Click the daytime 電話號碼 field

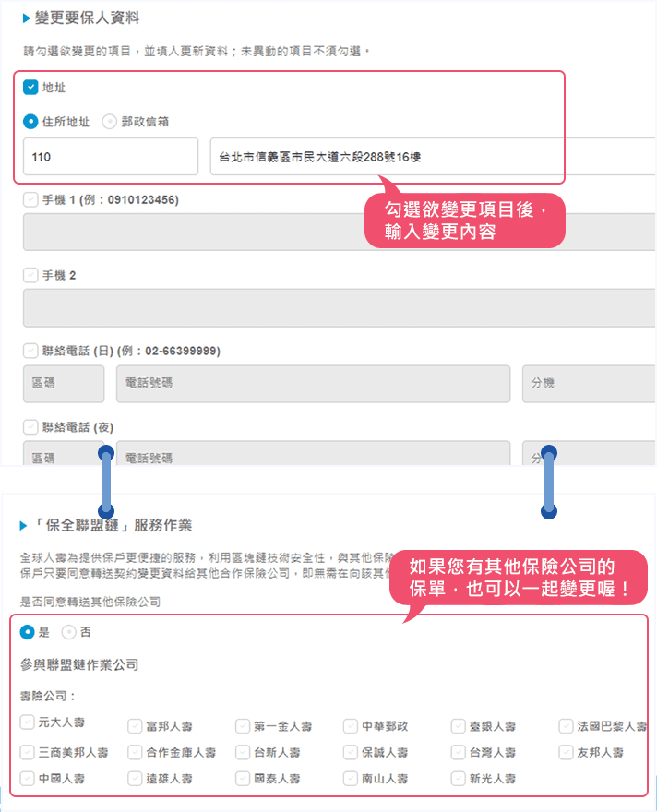coord(313,384)
